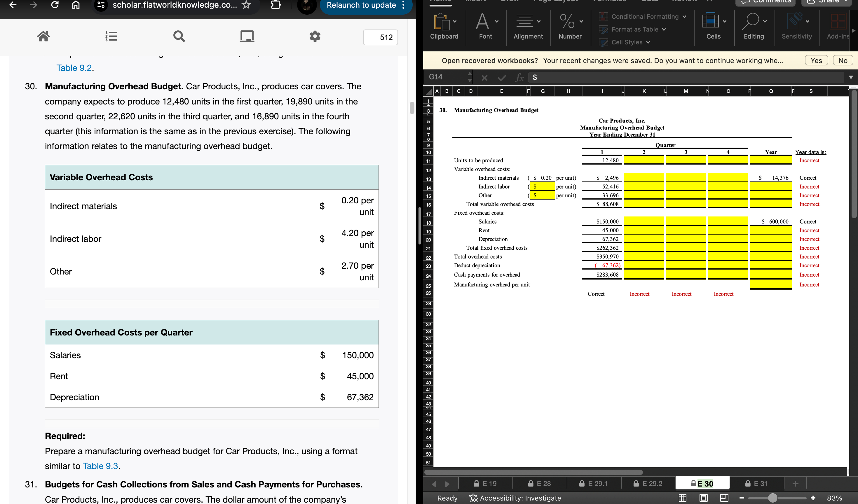Switch to the E 29.1 sheet tab
Image resolution: width=858 pixels, height=504 pixels.
point(593,484)
